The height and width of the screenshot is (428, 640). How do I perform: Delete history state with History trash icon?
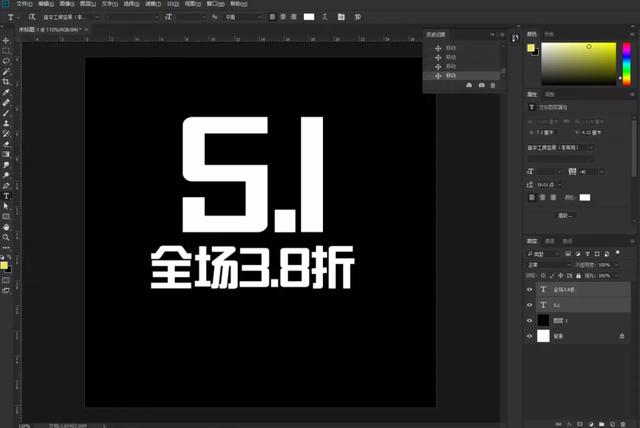click(493, 86)
